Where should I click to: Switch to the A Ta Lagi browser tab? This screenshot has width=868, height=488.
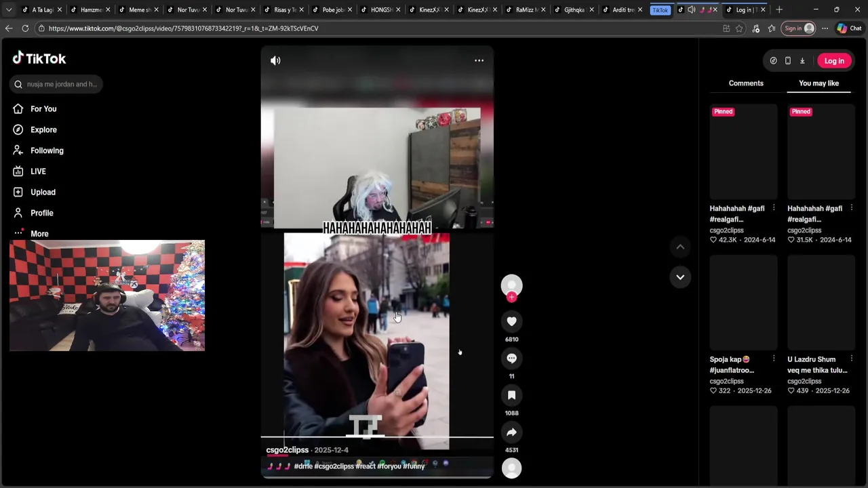tap(41, 9)
